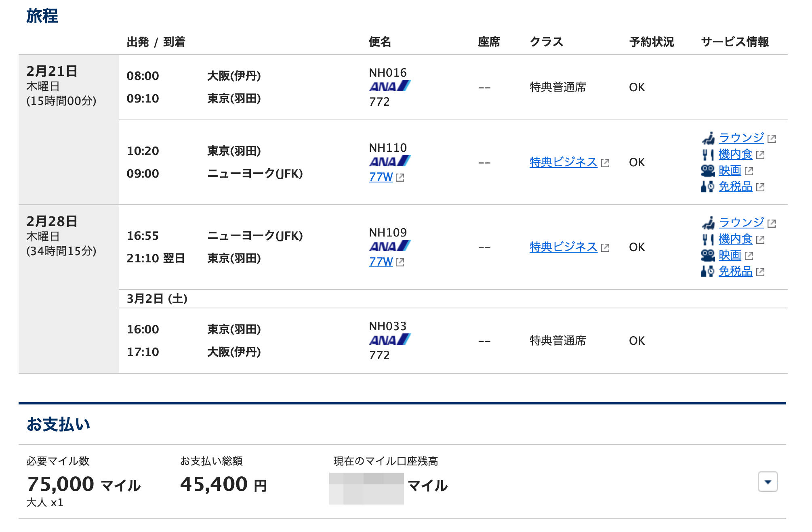Viewport: 812px width, 532px height.
Task: Open 特典ビジネス class link for NH109
Action: tap(563, 247)
